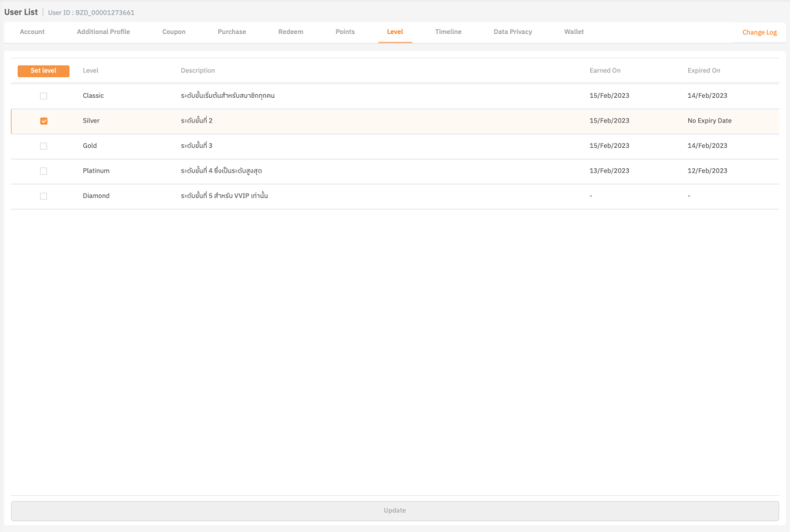Switch to the Account tab

click(32, 32)
